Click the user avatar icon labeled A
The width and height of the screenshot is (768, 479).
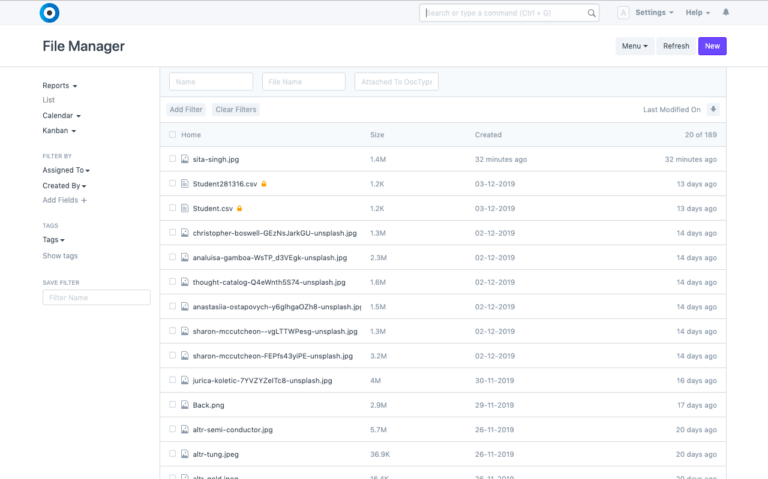pos(623,13)
